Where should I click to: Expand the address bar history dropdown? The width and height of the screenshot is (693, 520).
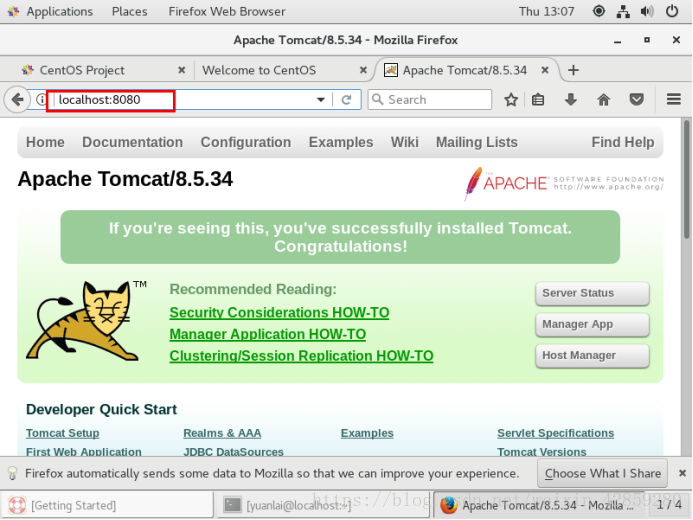point(321,100)
